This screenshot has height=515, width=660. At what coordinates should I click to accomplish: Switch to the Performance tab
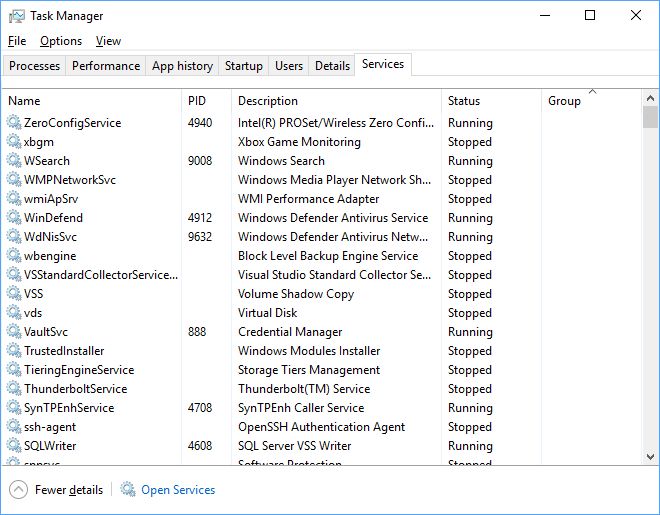106,66
